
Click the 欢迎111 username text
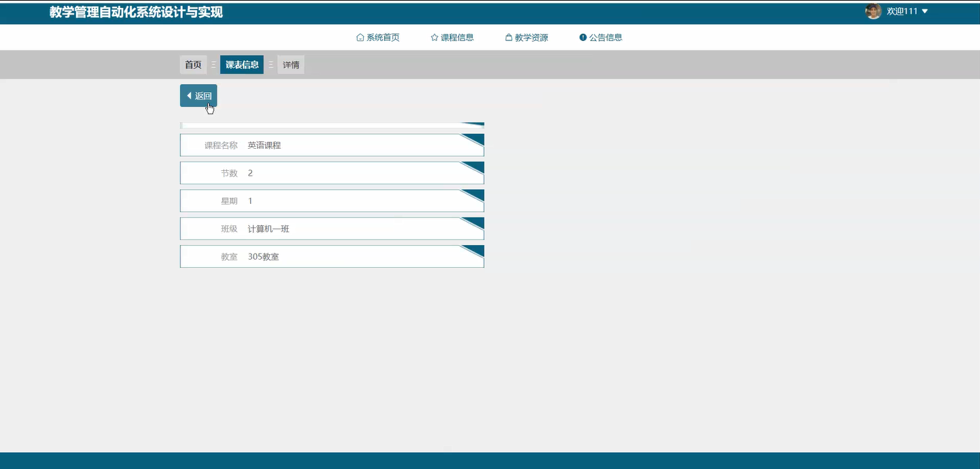(x=902, y=11)
